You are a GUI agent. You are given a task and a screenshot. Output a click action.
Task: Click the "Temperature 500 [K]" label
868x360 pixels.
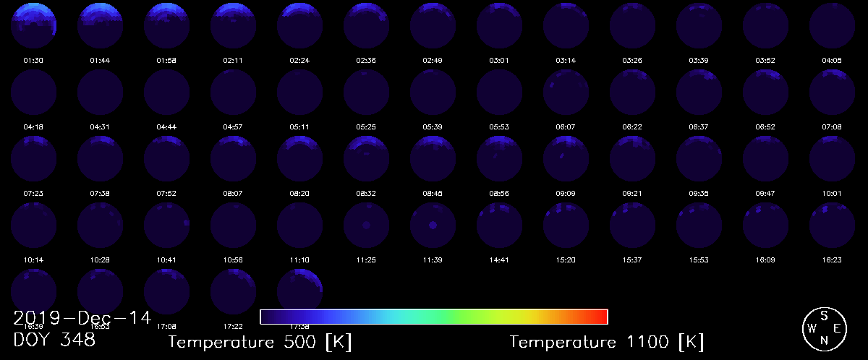click(260, 342)
